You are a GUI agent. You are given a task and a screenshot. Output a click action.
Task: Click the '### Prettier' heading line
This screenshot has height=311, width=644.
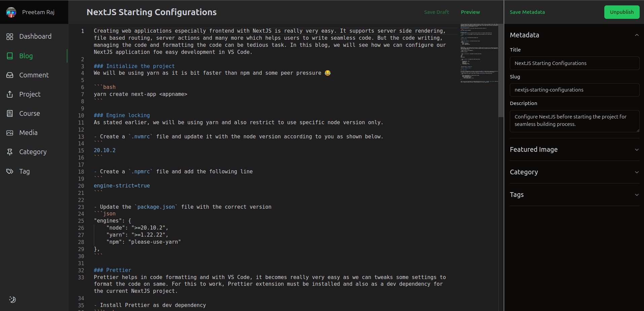(x=112, y=270)
